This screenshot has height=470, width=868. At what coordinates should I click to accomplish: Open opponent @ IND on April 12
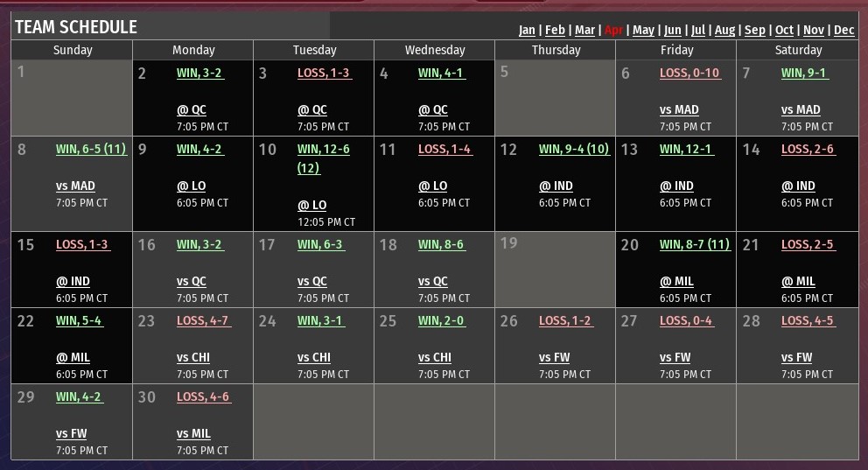point(556,186)
